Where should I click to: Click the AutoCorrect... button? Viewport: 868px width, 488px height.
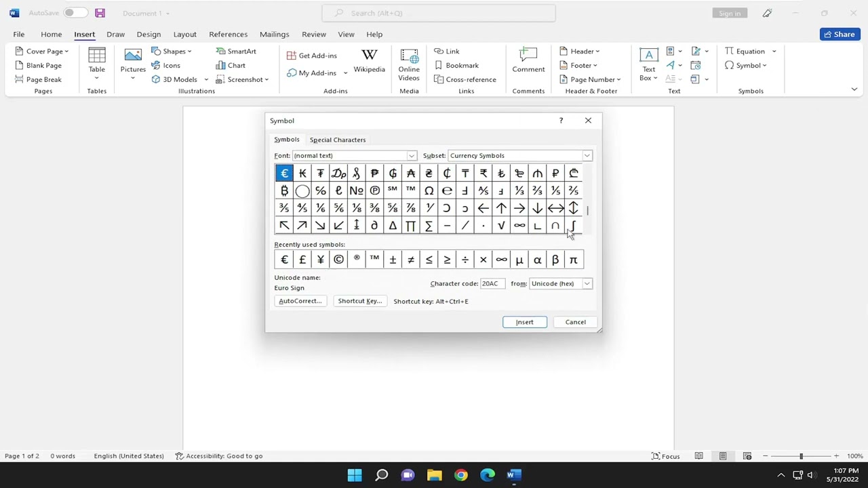click(300, 301)
